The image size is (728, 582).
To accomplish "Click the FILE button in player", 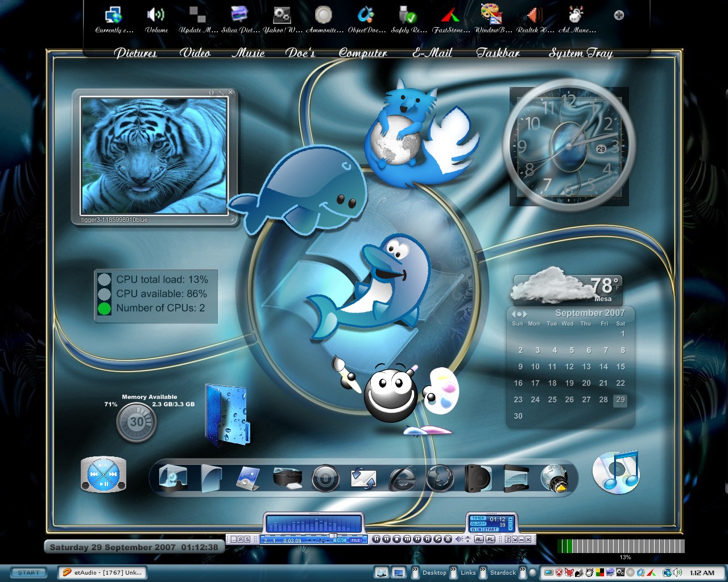I will [x=355, y=540].
